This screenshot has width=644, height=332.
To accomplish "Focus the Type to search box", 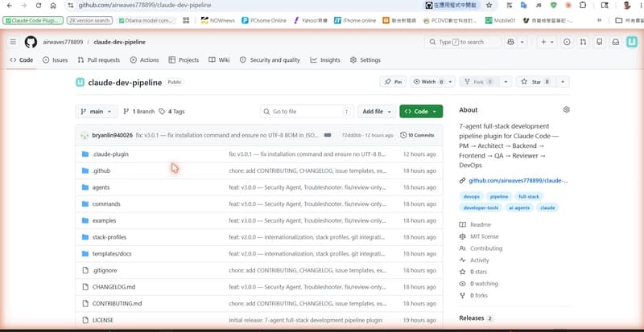I will pos(463,42).
